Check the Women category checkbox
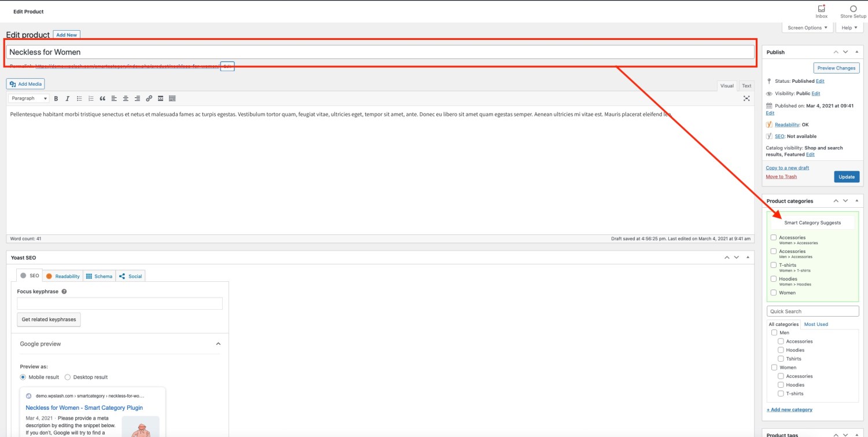The image size is (868, 437). 774,367
